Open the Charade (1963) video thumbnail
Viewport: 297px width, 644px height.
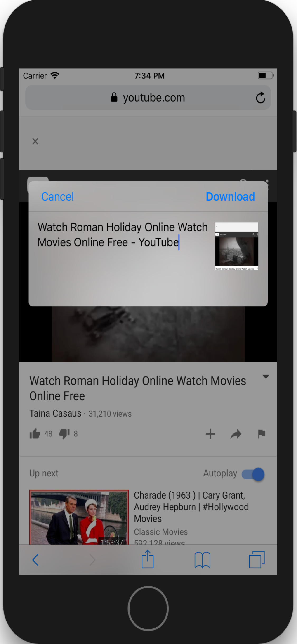coord(79,517)
